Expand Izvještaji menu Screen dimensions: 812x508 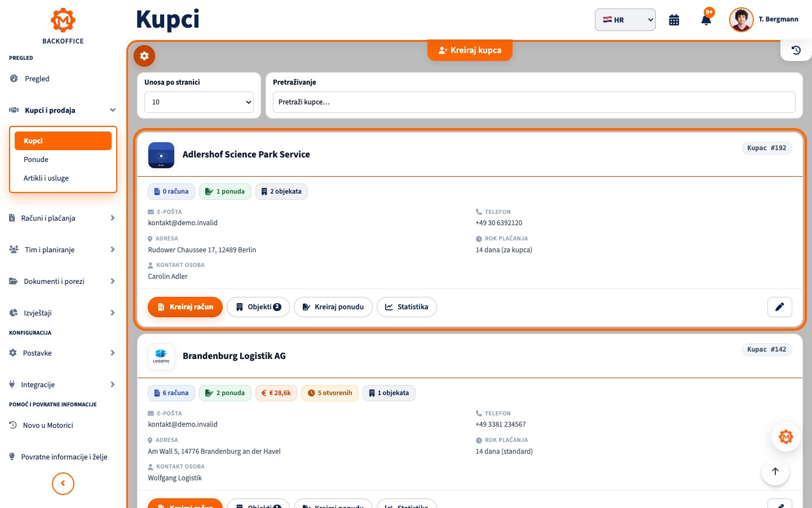63,313
